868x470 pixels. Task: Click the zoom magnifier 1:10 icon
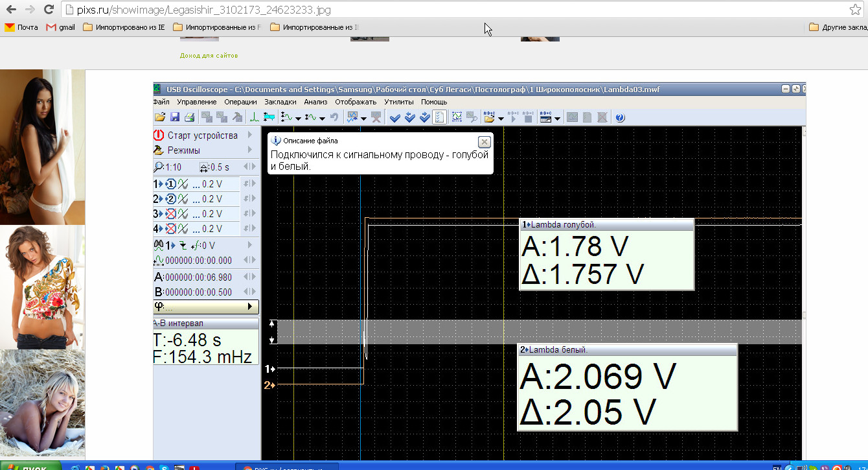coord(159,167)
